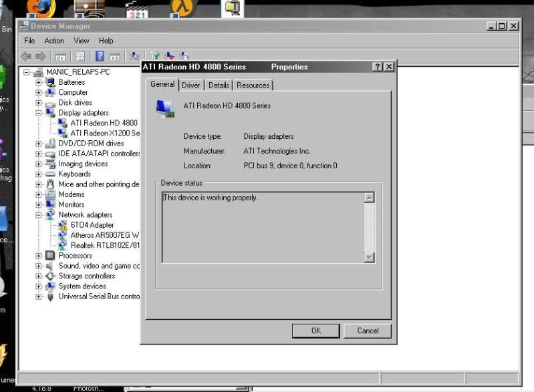Click the Update driver software toolbar icon

pyautogui.click(x=155, y=55)
